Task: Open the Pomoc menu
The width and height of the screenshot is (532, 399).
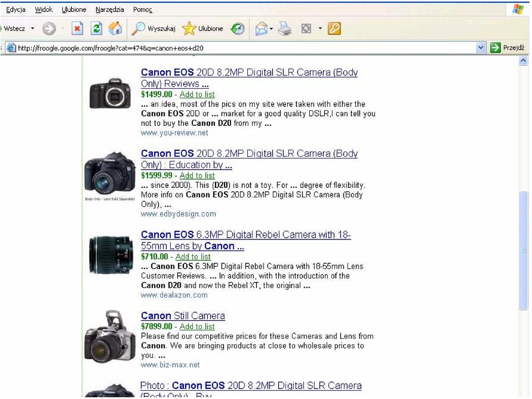Action: click(x=142, y=9)
